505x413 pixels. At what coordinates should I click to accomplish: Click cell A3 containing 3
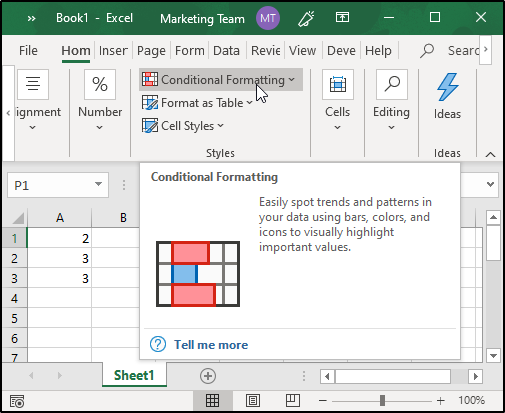pyautogui.click(x=59, y=278)
